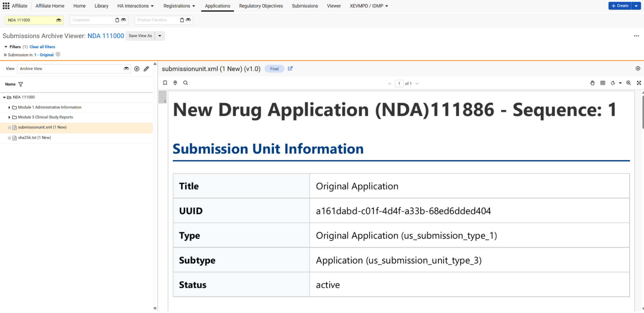Expand Module 1 Administrative Information folder
This screenshot has height=313, width=644.
(9, 107)
